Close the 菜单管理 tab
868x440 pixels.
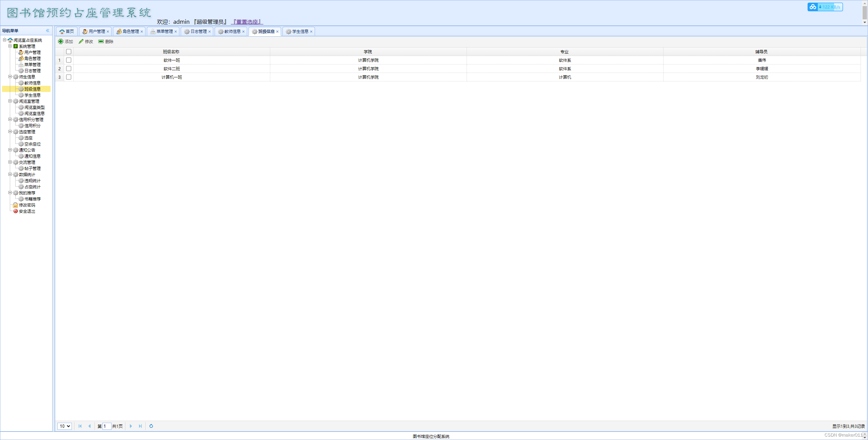pos(176,32)
